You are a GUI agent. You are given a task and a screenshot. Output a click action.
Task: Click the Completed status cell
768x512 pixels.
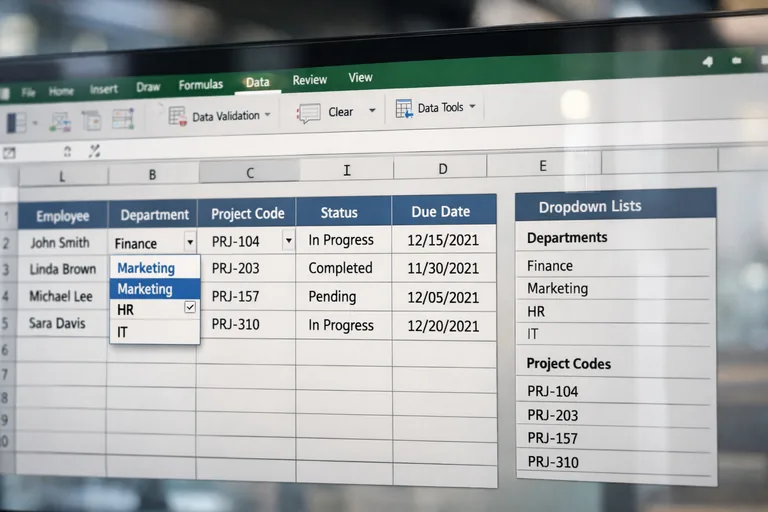click(x=343, y=268)
